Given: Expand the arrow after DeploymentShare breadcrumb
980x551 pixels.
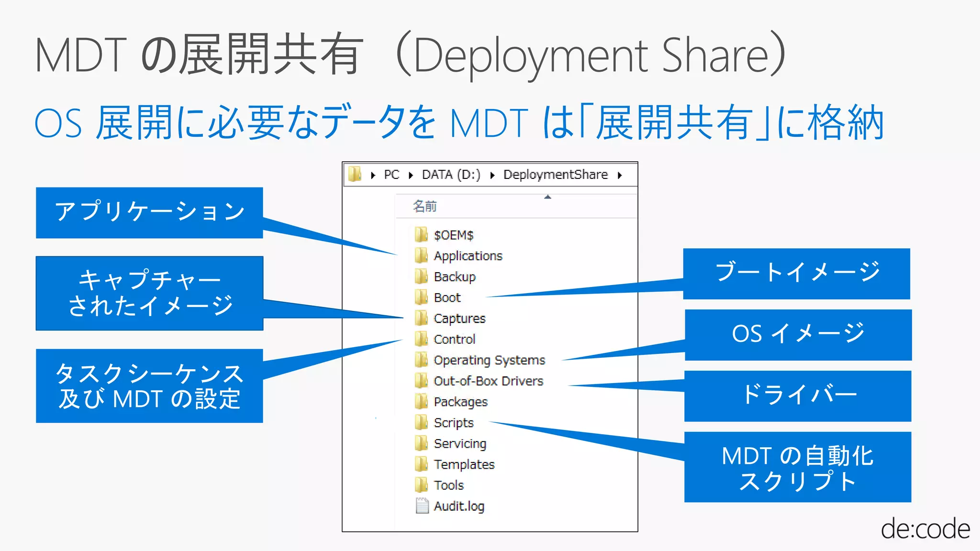Looking at the screenshot, I should pyautogui.click(x=620, y=176).
